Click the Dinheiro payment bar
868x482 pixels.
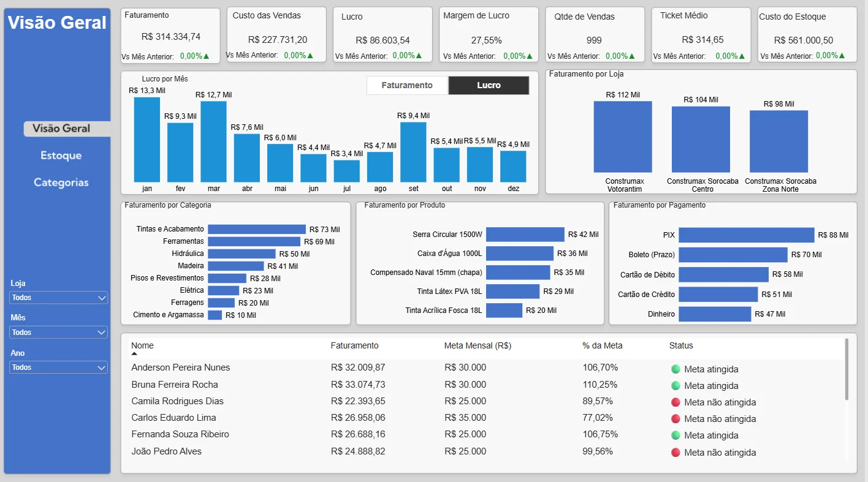click(x=715, y=314)
